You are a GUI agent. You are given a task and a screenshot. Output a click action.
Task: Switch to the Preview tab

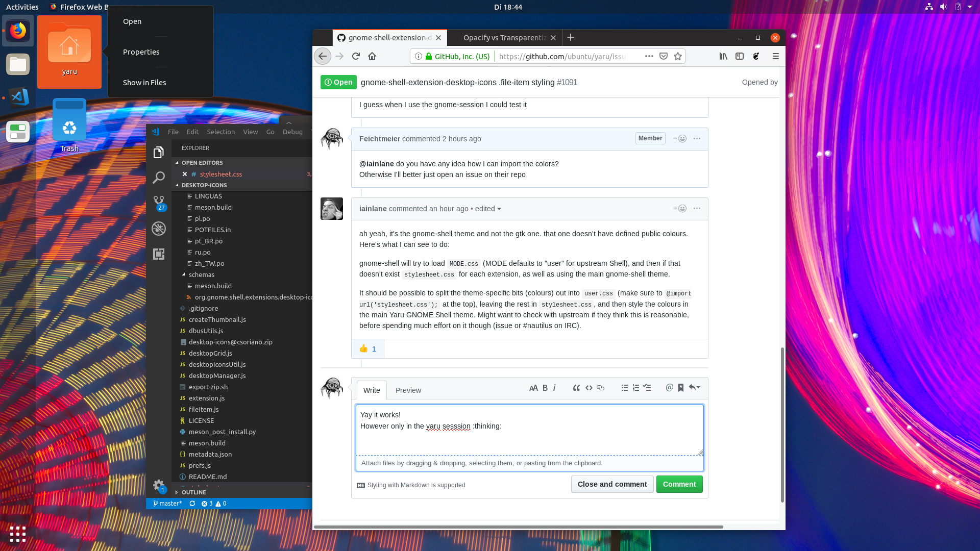click(x=408, y=390)
